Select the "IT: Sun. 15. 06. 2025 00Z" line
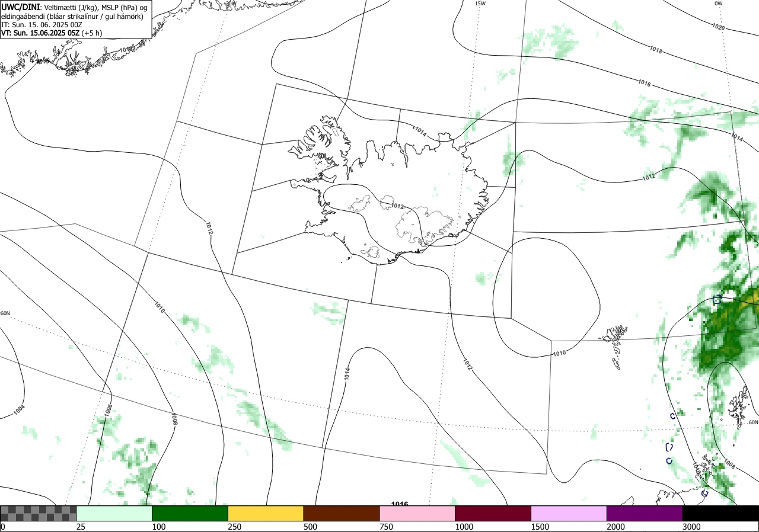The width and height of the screenshot is (759, 532). pos(42,24)
